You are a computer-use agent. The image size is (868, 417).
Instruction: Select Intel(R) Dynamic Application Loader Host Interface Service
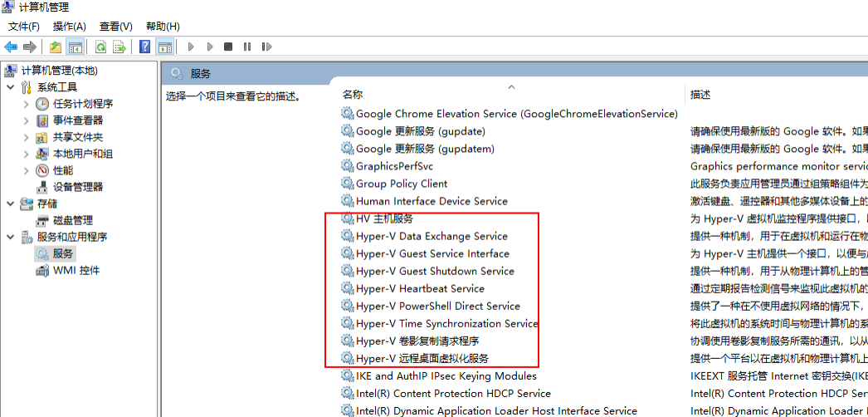point(496,411)
